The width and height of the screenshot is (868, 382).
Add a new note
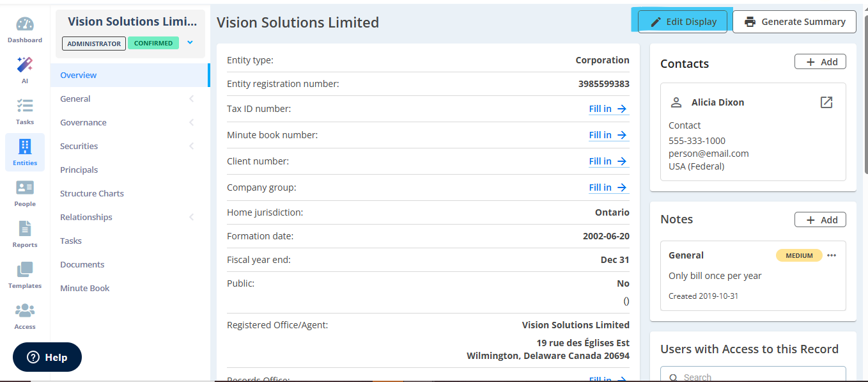coord(820,219)
